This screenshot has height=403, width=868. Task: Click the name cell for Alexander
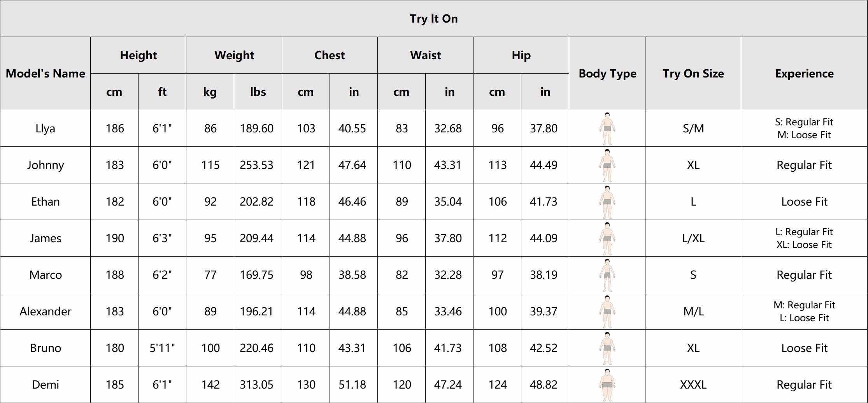[x=46, y=311]
